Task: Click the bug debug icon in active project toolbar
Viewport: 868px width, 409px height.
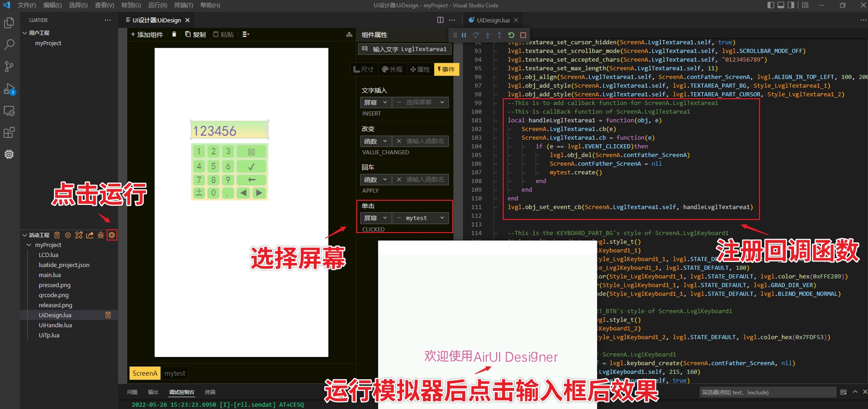Action: coord(101,235)
